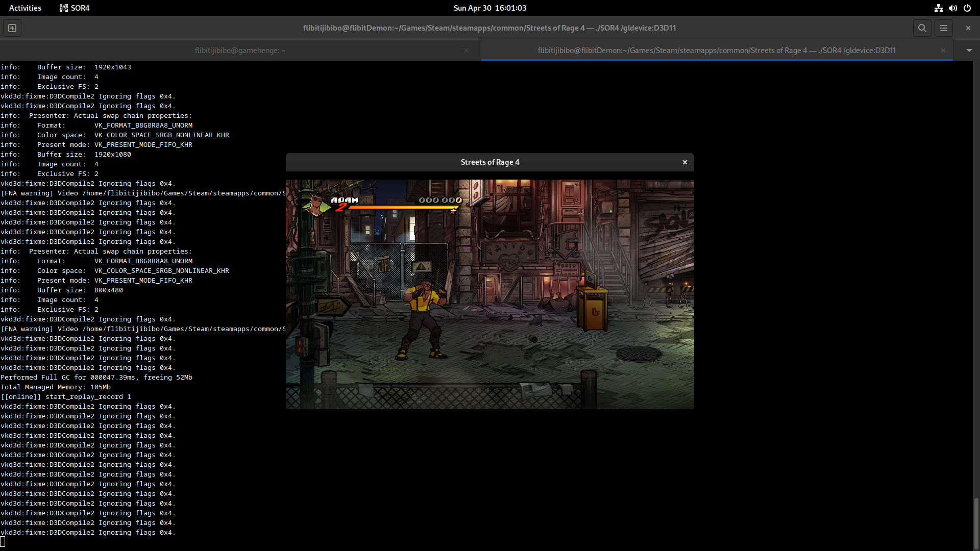Click the new tab icon button

pyautogui.click(x=12, y=28)
